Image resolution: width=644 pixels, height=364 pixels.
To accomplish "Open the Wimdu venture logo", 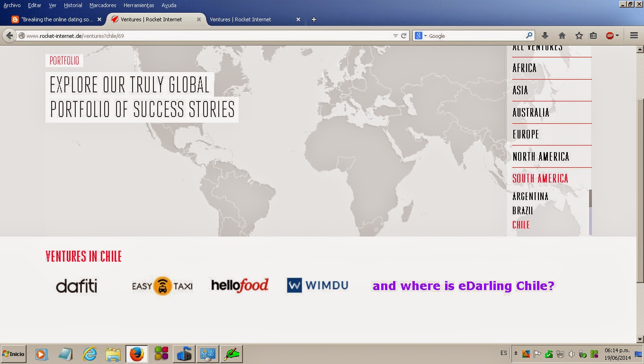I will click(x=317, y=285).
